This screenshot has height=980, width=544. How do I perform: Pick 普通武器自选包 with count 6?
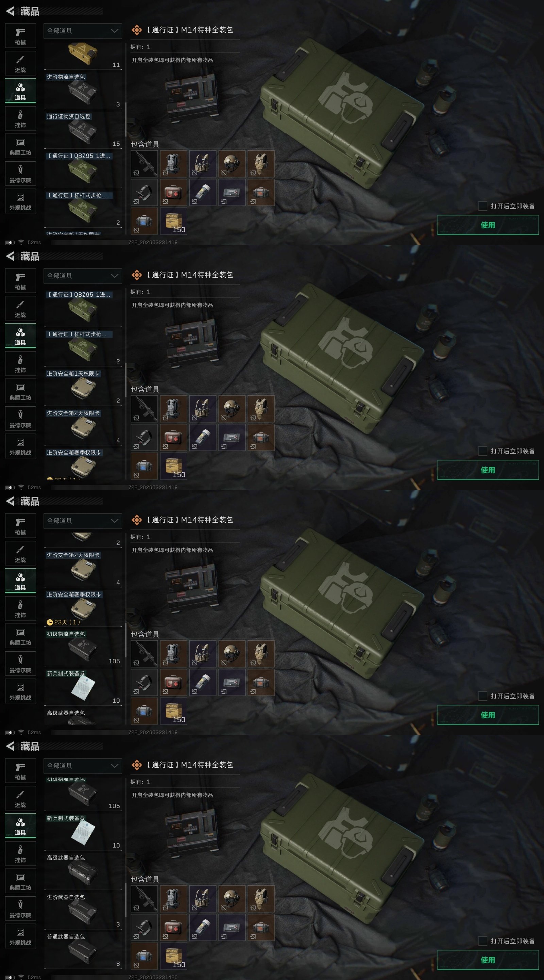pos(83,950)
